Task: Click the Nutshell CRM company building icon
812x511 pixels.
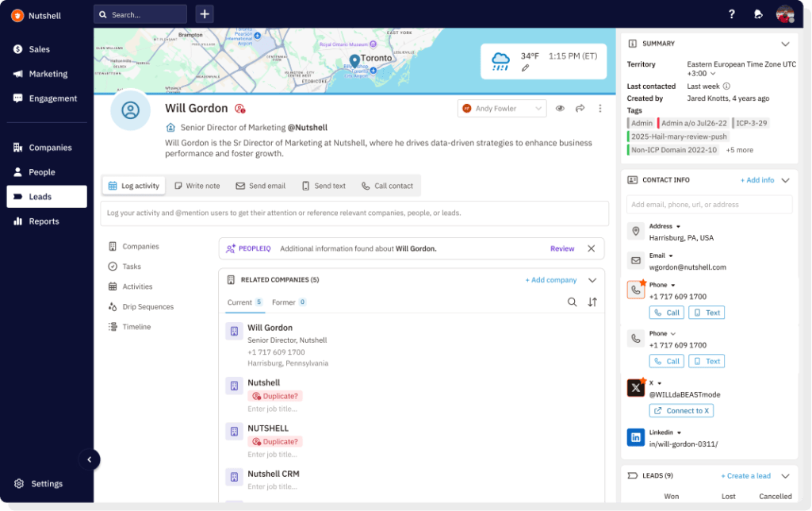Action: pyautogui.click(x=234, y=477)
